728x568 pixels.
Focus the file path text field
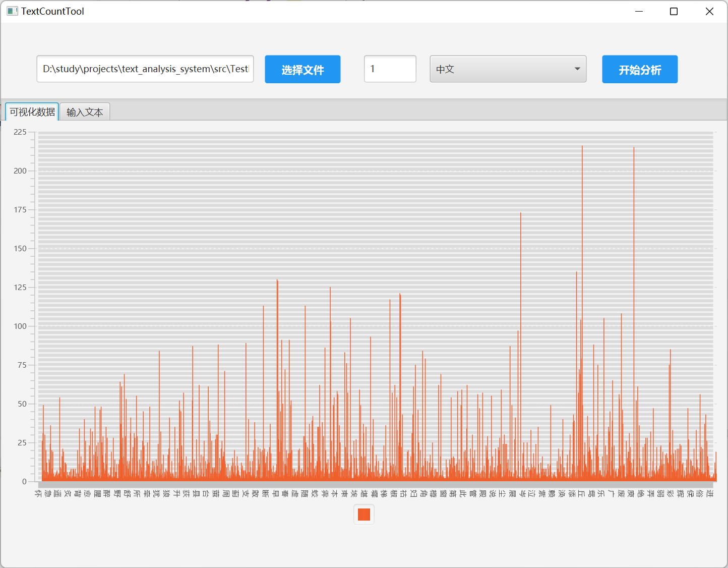(x=145, y=69)
